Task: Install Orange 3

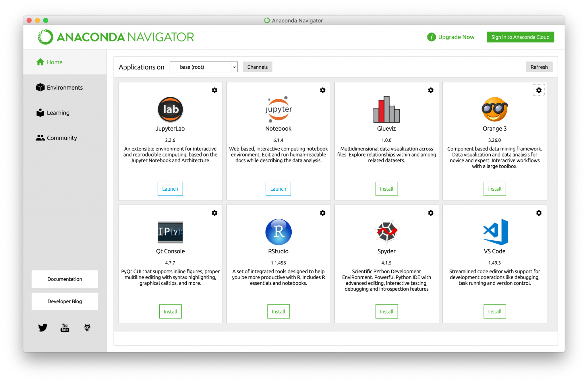Action: pos(495,189)
